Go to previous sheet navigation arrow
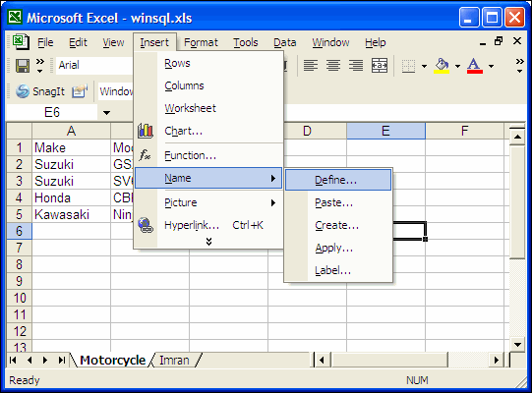This screenshot has width=532, height=393. click(30, 361)
